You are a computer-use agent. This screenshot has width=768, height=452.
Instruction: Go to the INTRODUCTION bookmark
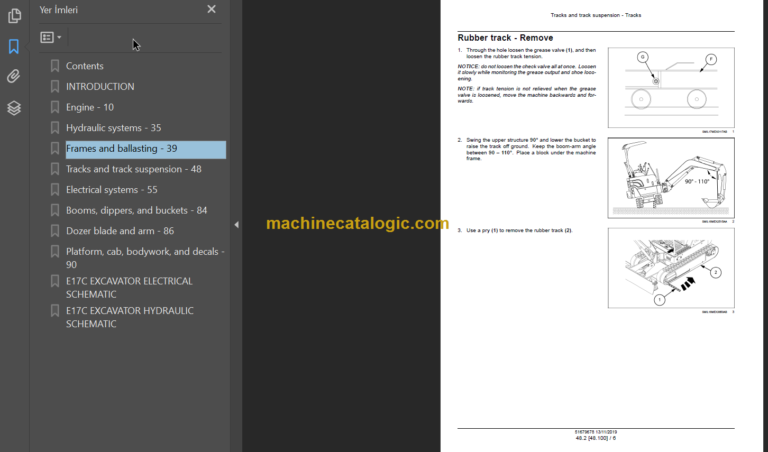[x=100, y=87]
